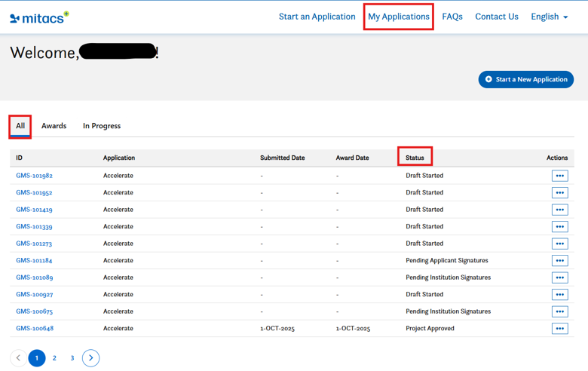This screenshot has height=371, width=588.
Task: Go to page 2 in pagination
Action: coord(54,358)
